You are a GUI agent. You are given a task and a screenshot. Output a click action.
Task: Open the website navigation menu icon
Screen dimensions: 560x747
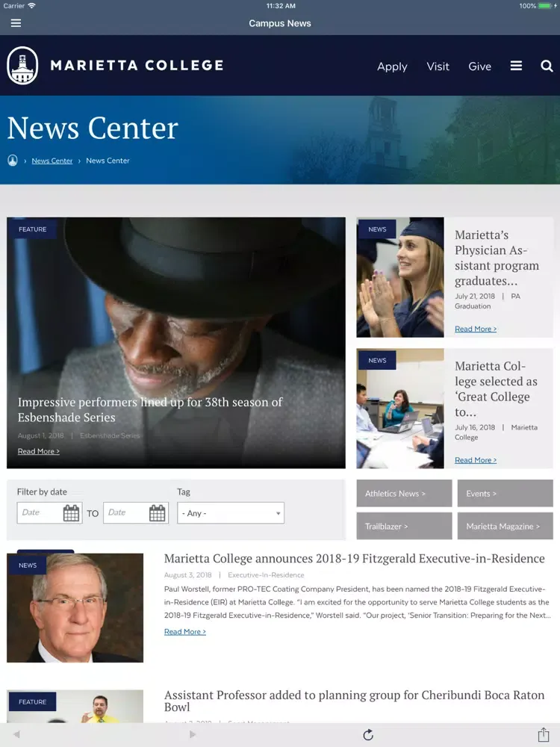(516, 66)
